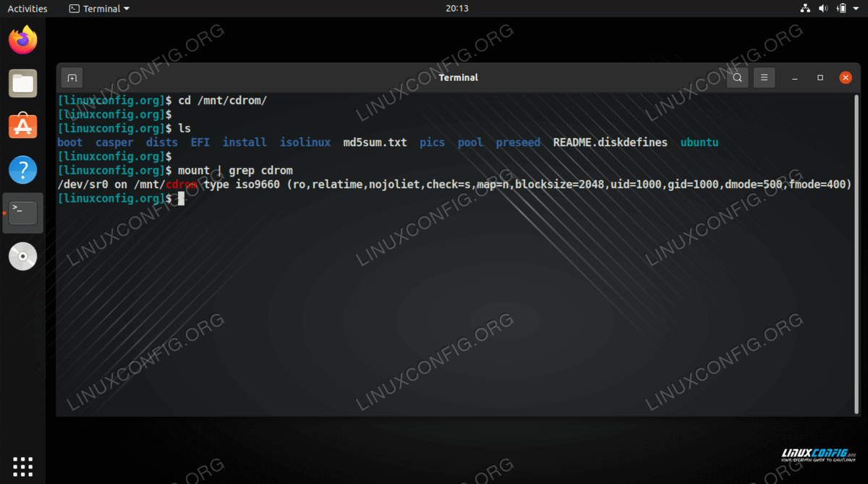Click the network status icon
The width and height of the screenshot is (868, 484).
click(x=805, y=9)
